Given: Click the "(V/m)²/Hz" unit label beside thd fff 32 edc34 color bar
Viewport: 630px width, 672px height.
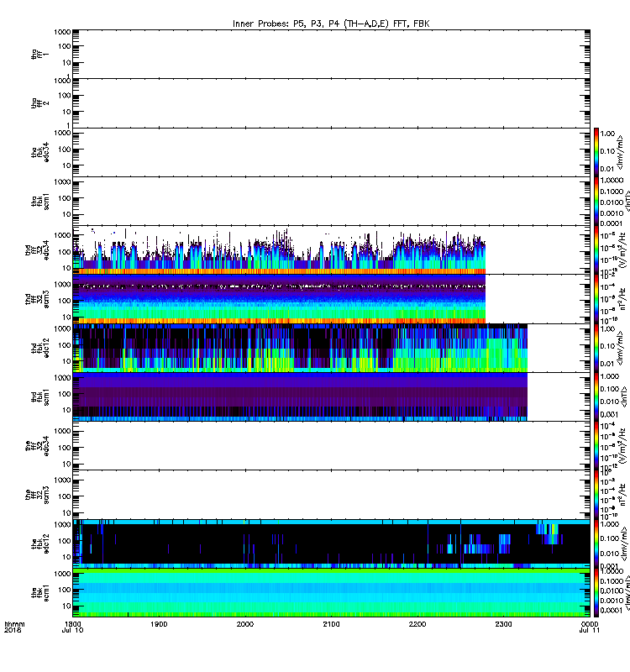Looking at the screenshot, I should [622, 250].
